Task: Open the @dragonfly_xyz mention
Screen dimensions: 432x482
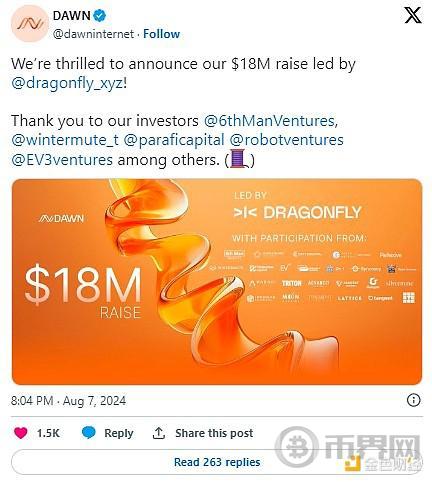Action: pos(67,83)
